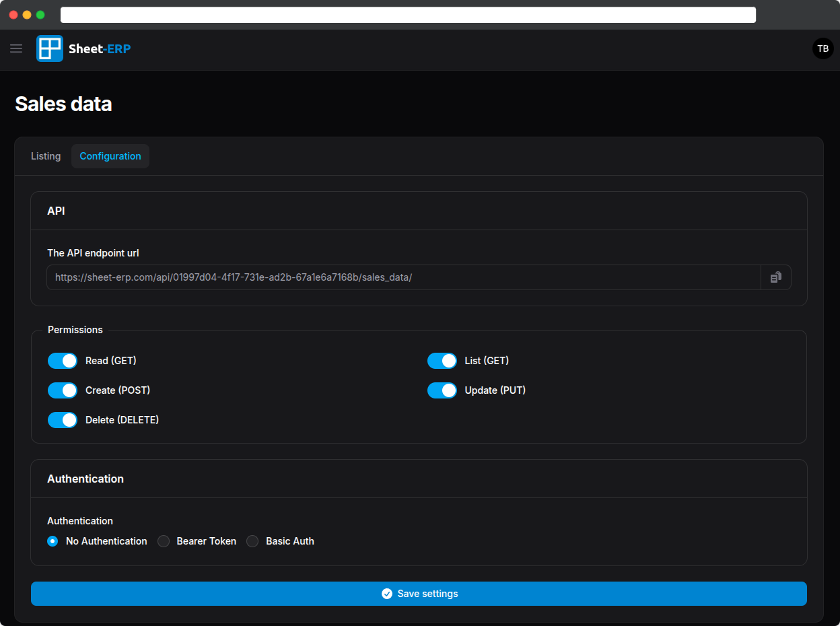Disable Update (PUT) permission
840x626 pixels.
tap(442, 390)
